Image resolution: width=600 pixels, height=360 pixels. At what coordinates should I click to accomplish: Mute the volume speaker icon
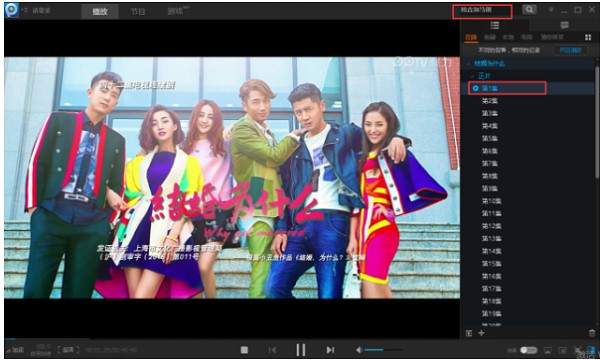click(359, 350)
